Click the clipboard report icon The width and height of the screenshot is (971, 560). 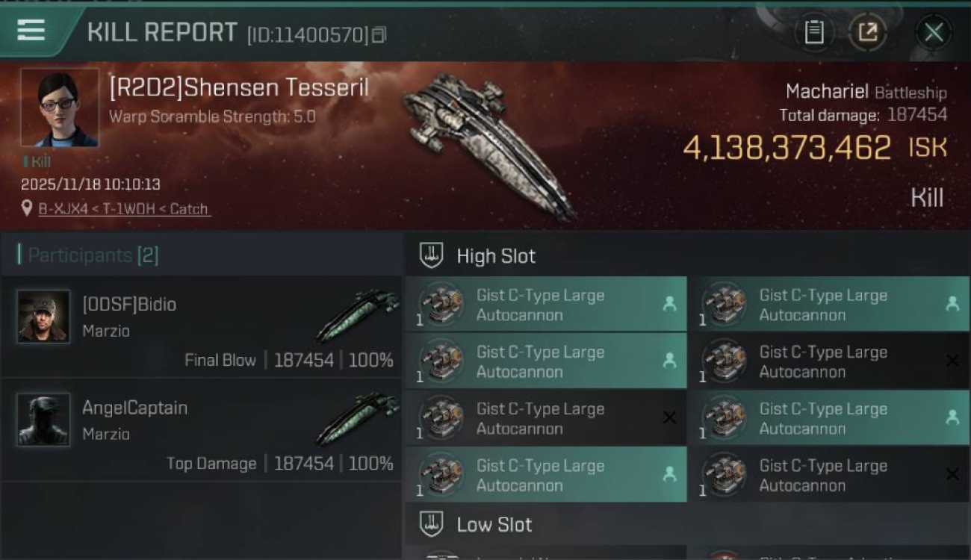(813, 32)
